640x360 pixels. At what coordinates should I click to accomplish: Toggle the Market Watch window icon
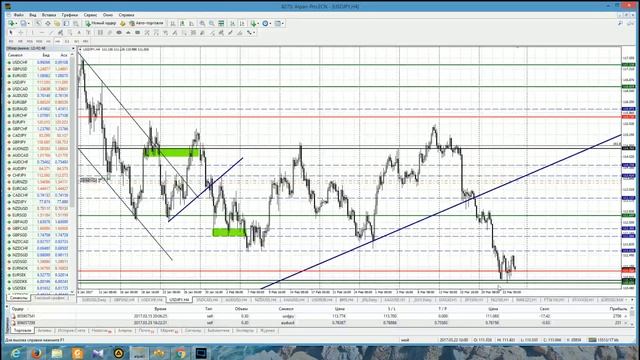pyautogui.click(x=38, y=23)
